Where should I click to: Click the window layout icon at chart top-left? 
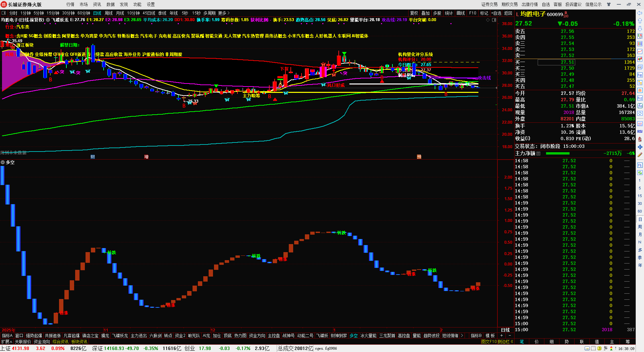(x=4, y=13)
